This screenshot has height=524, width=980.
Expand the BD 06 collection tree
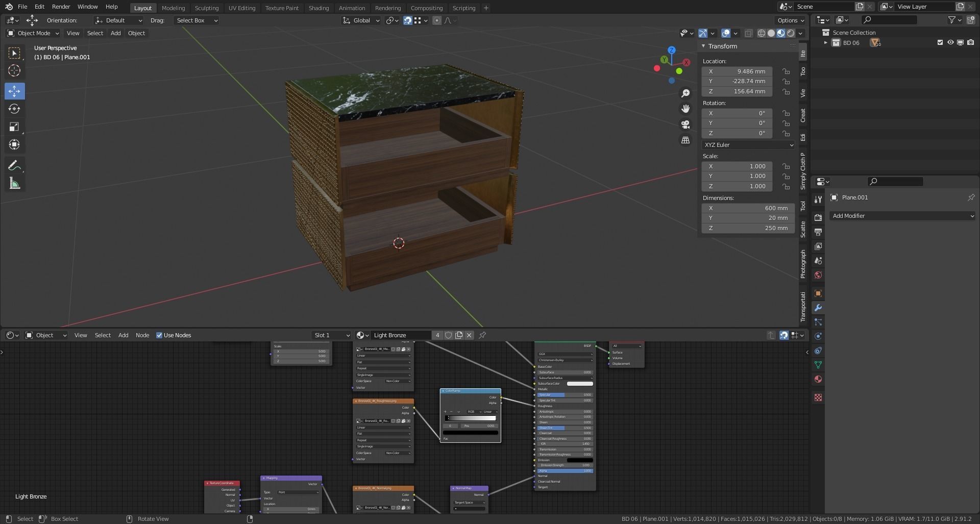tap(825, 43)
